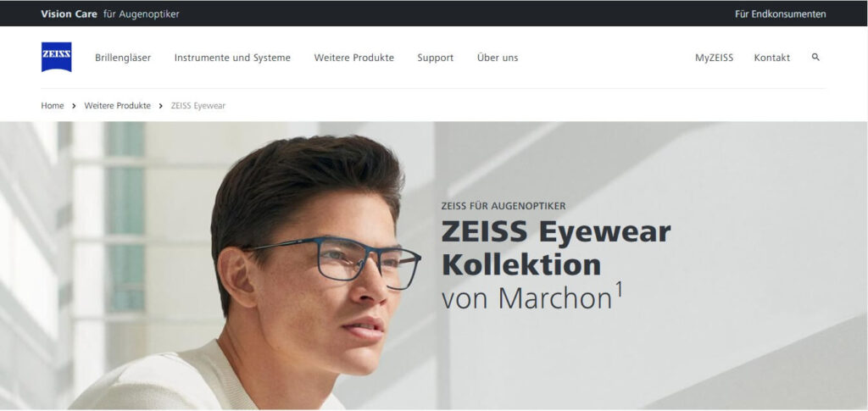Expand the Support navigation item
This screenshot has width=868, height=411.
[435, 58]
